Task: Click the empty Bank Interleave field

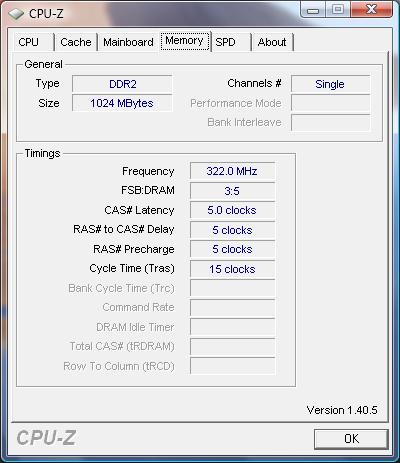Action: [330, 122]
